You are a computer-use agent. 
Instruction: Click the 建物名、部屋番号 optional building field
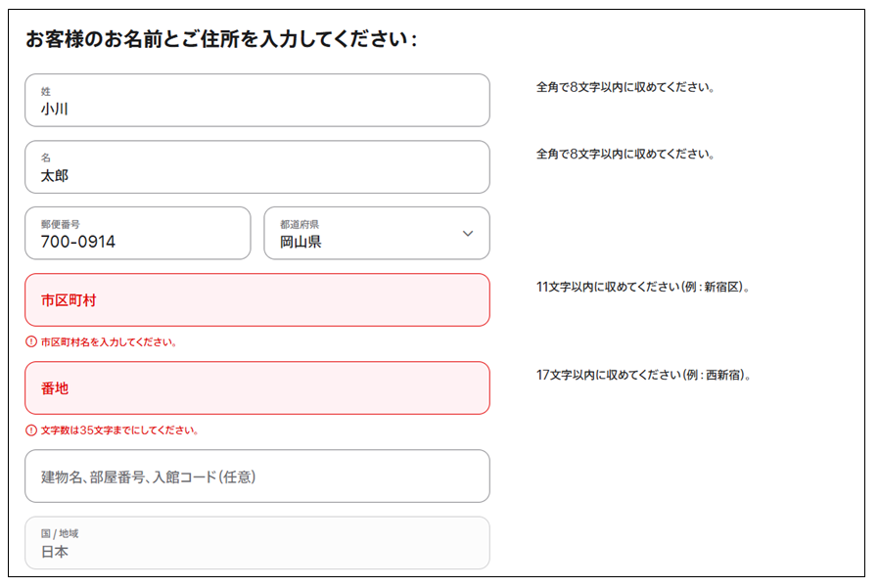point(257,475)
